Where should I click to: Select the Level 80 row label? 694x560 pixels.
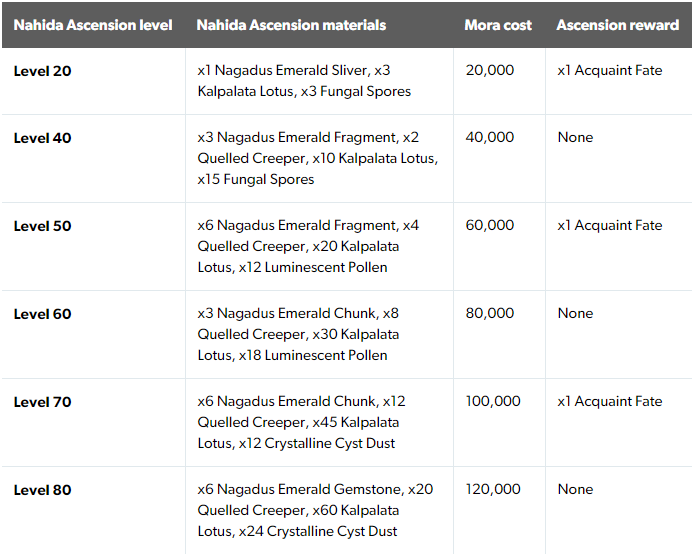42,490
